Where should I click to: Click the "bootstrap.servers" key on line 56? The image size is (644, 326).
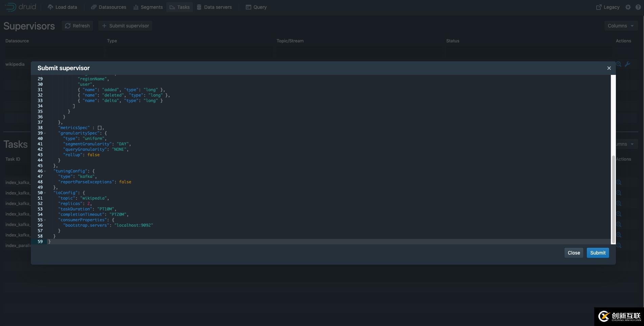[x=86, y=225]
